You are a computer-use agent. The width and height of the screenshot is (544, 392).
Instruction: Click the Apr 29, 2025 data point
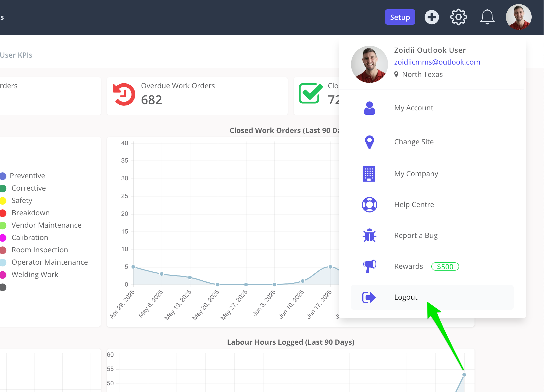(x=133, y=267)
